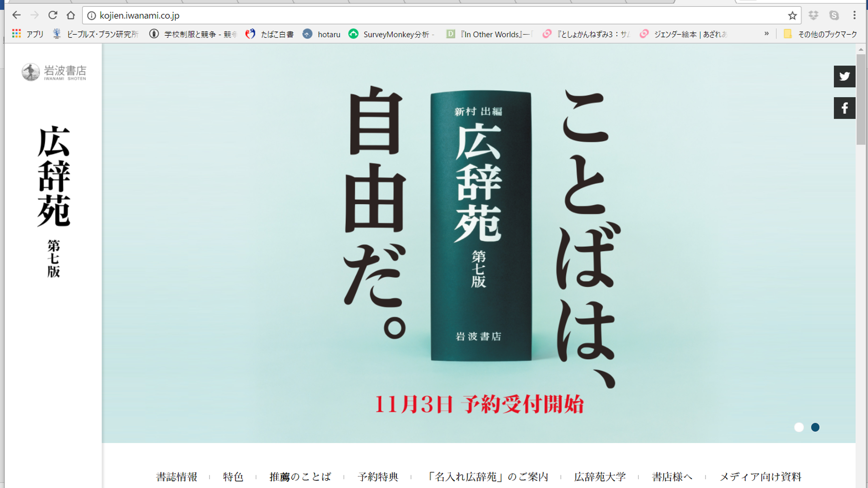This screenshot has height=488, width=868.
Task: Click the page's vertical scrollbar thumb
Action: 861,100
